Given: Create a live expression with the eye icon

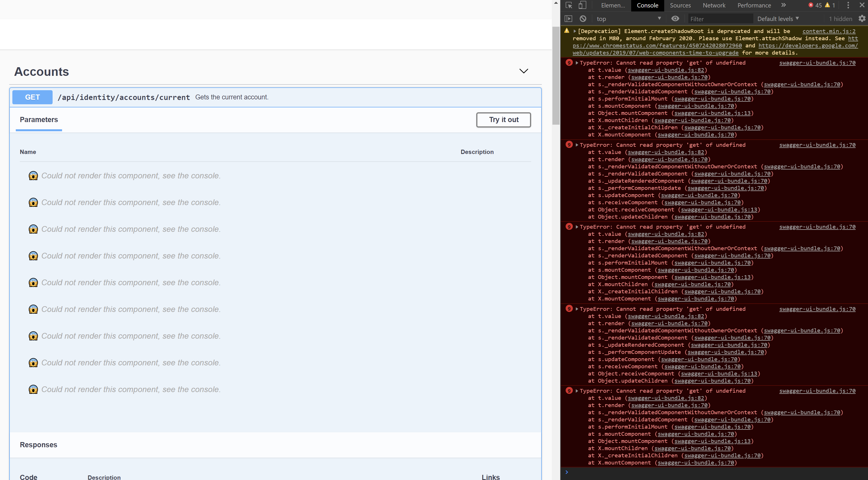Looking at the screenshot, I should pos(675,18).
